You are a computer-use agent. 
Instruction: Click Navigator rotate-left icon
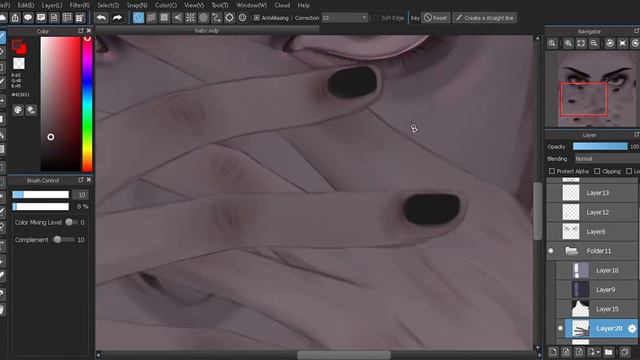click(610, 43)
